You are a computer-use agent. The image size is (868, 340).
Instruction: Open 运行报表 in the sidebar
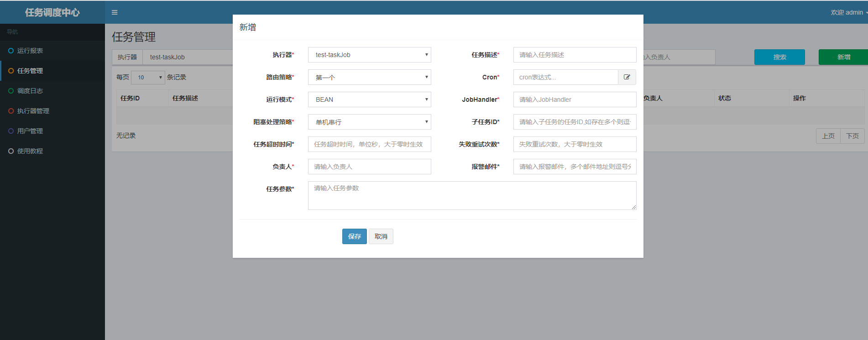point(52,51)
